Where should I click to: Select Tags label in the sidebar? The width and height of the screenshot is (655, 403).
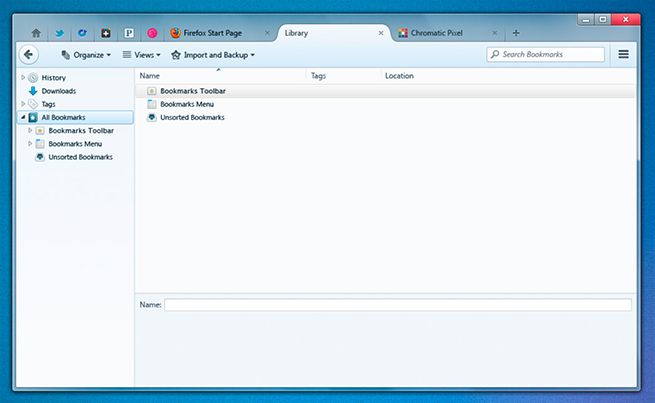click(48, 104)
